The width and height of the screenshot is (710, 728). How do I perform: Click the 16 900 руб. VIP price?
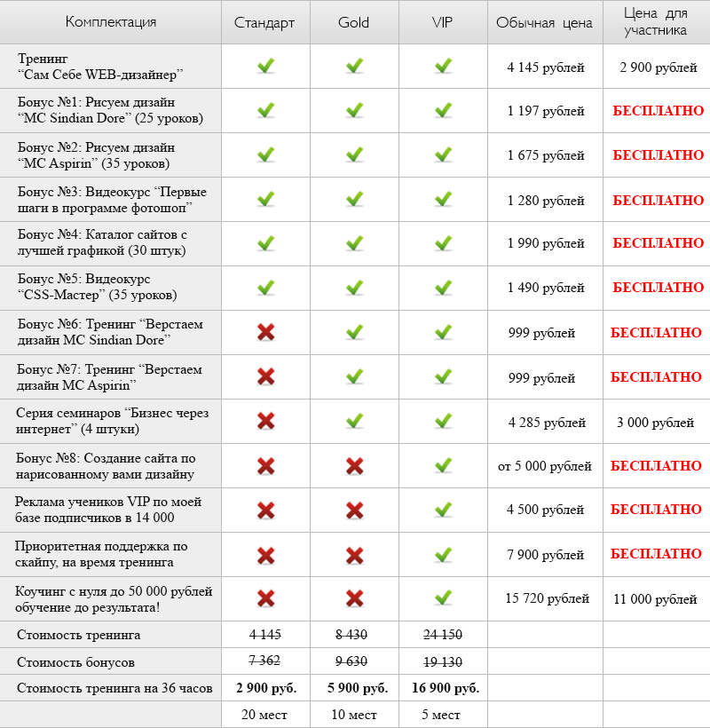(444, 688)
